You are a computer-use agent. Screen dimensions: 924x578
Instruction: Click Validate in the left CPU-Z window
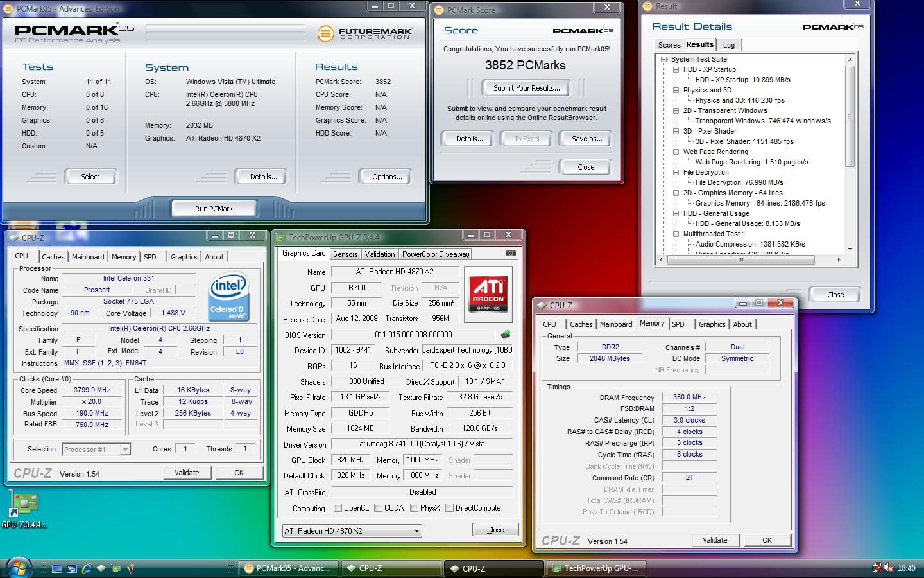pyautogui.click(x=187, y=473)
